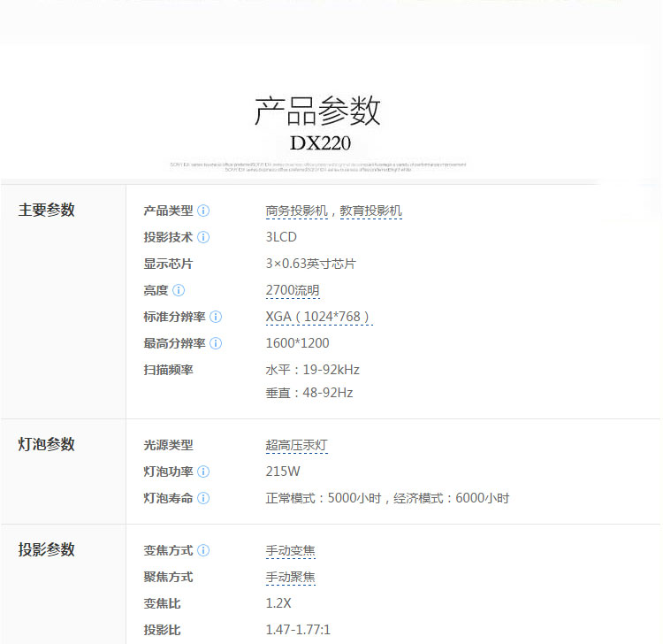This screenshot has height=644, width=663.
Task: Select the 主要参数 section heading
Action: click(47, 210)
